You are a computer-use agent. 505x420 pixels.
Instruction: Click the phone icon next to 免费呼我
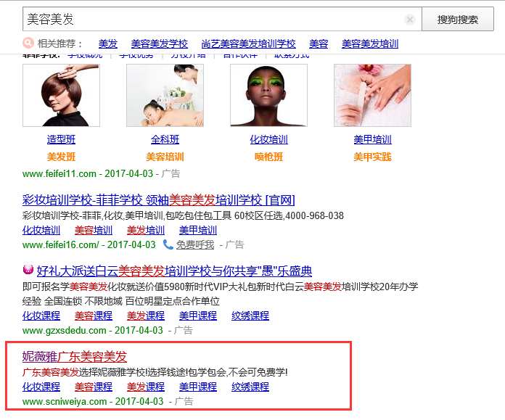168,244
